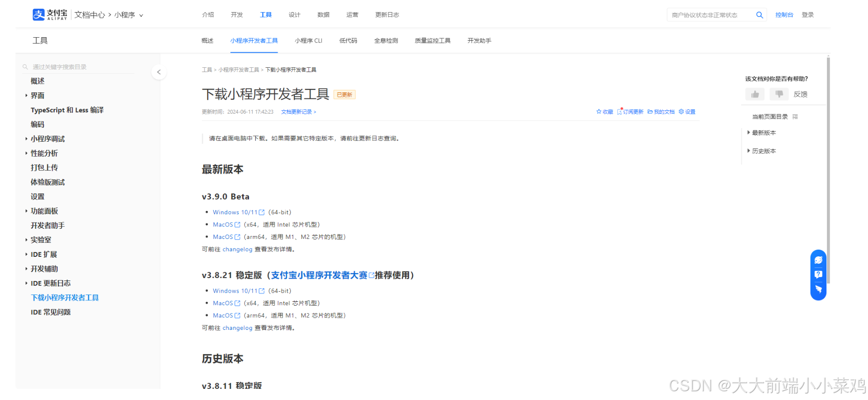
Task: Open the 设置 gear option
Action: pyautogui.click(x=687, y=112)
